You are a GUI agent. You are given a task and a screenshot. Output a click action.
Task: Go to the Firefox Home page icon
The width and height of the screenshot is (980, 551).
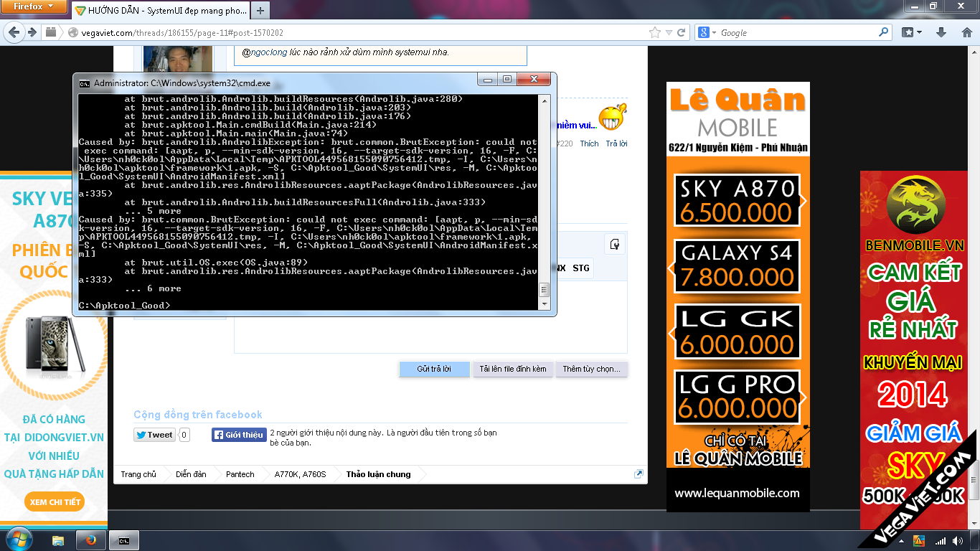[966, 32]
